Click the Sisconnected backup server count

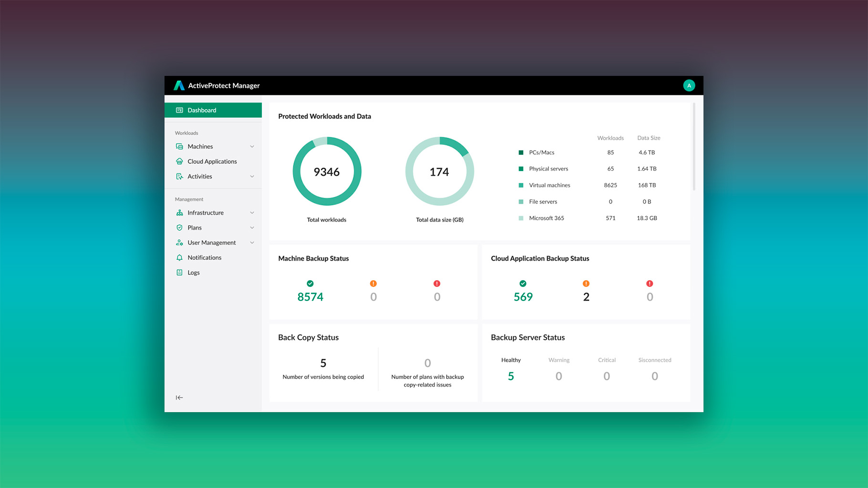[655, 376]
